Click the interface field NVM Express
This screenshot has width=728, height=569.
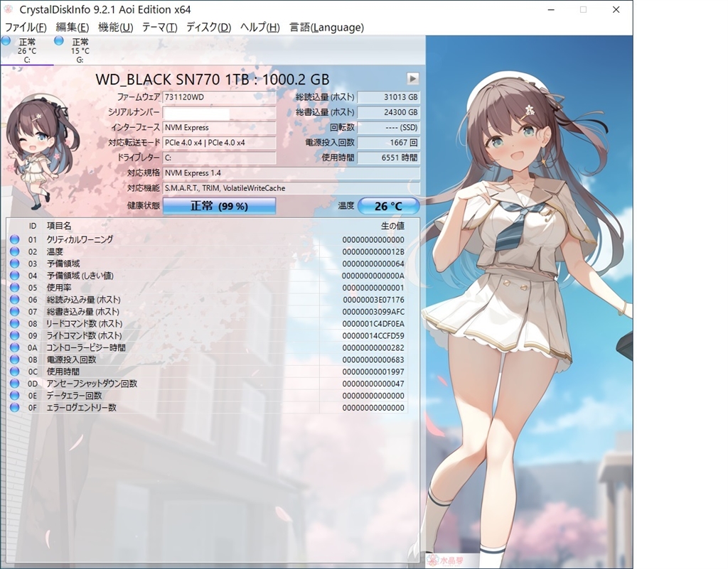click(x=219, y=128)
